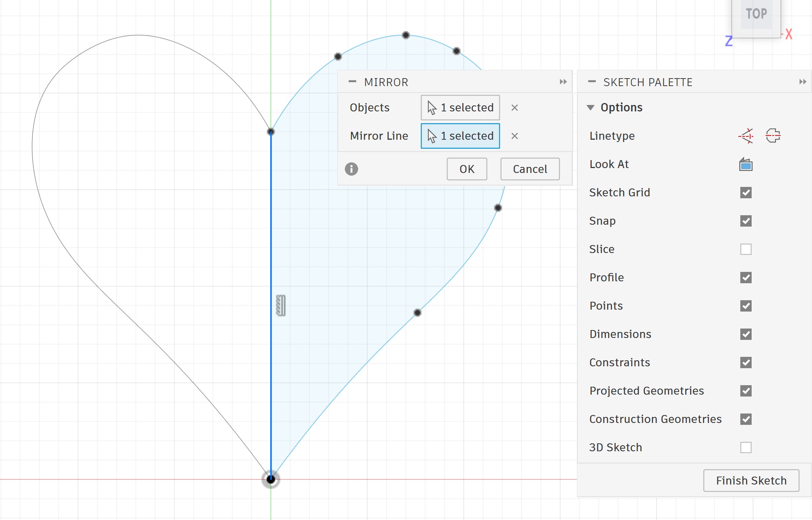The height and width of the screenshot is (520, 812).
Task: Click the spline point at the heart's top
Action: tap(406, 35)
